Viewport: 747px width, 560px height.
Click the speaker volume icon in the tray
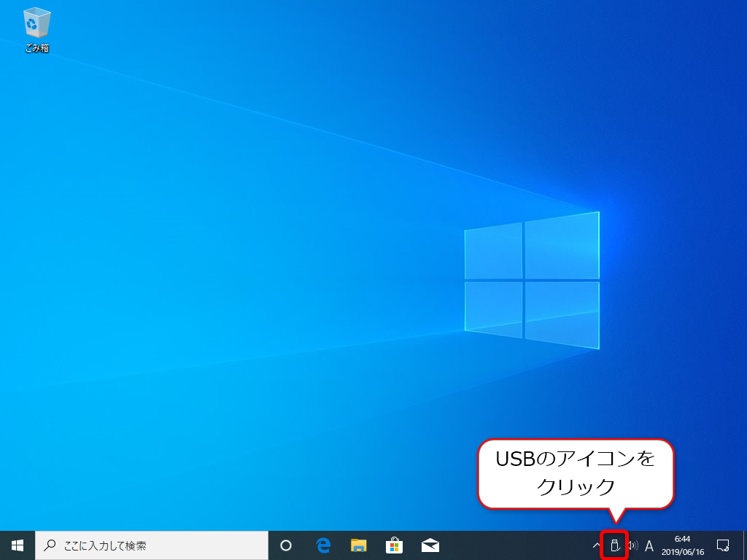tap(632, 545)
